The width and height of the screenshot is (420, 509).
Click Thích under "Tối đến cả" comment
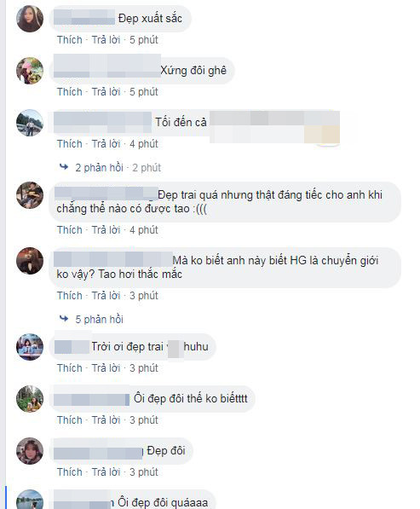click(70, 143)
